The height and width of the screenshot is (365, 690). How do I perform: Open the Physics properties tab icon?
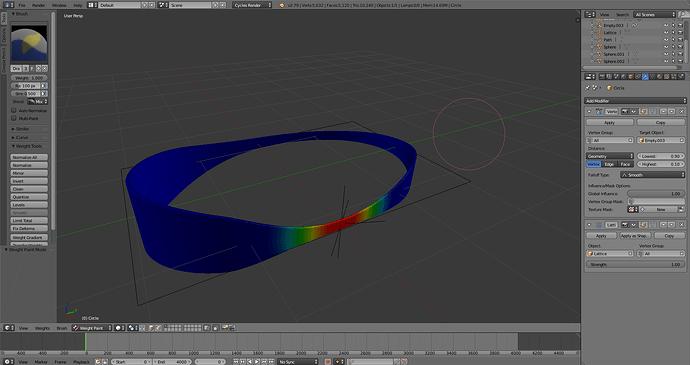(681, 77)
